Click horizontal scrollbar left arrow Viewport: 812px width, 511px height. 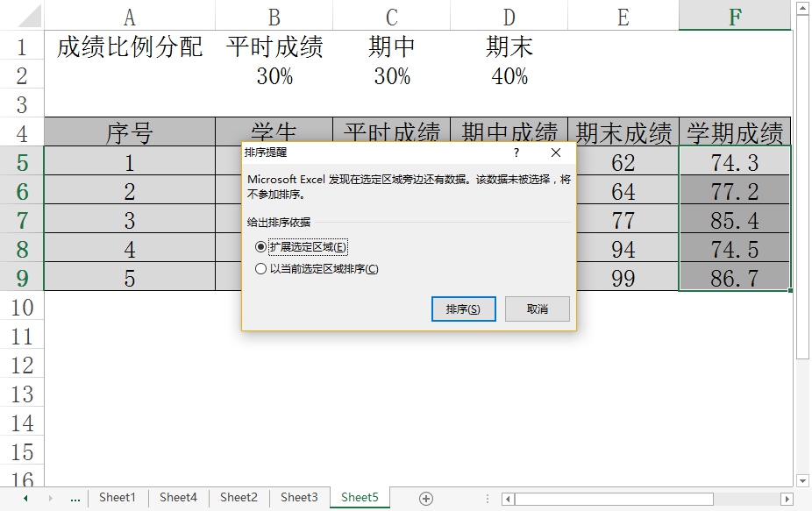[x=508, y=499]
